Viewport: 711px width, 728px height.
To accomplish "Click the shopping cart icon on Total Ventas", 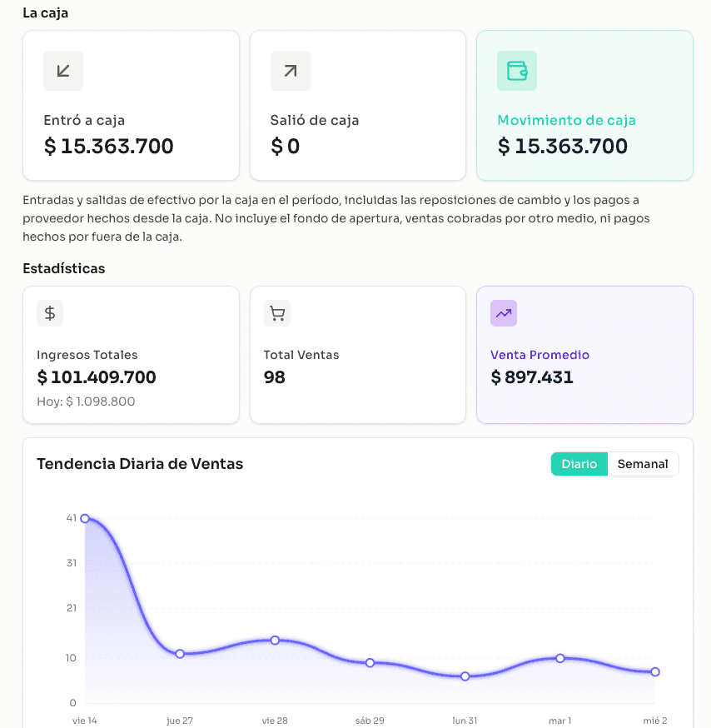I will point(277,313).
